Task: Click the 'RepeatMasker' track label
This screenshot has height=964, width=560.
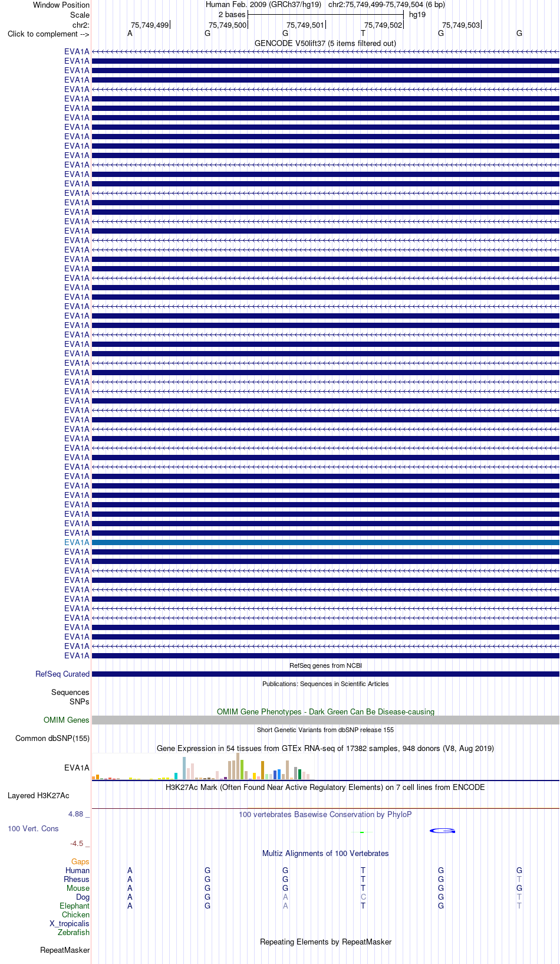Action: (x=65, y=950)
